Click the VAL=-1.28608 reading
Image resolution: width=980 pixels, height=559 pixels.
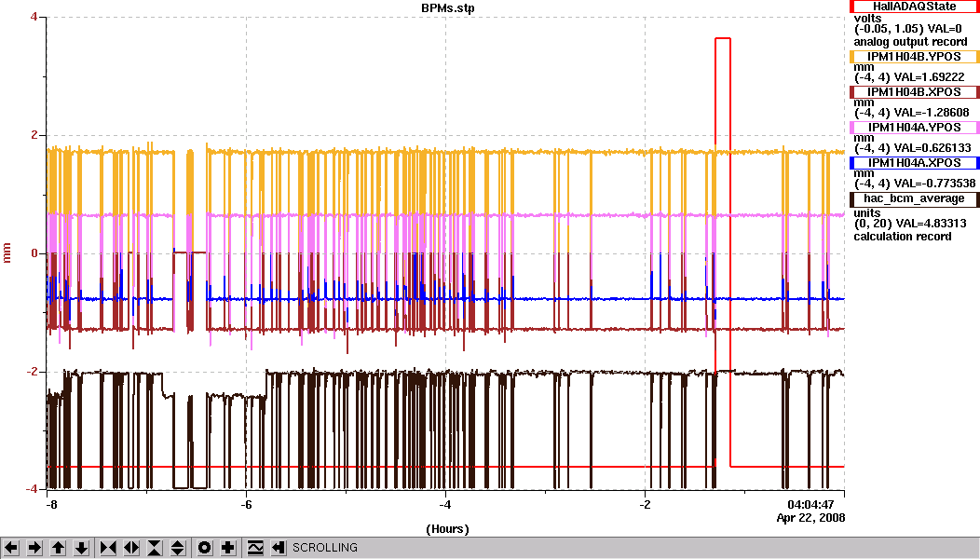[x=932, y=113]
